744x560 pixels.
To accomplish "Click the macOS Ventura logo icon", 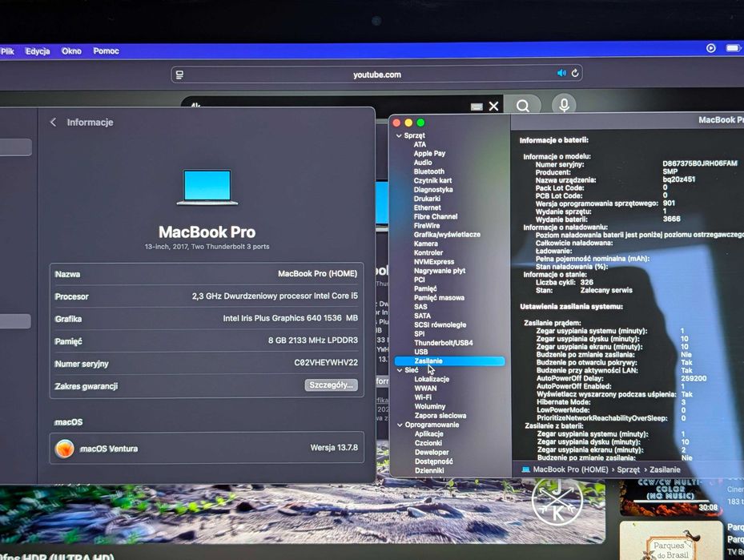I will 65,449.
